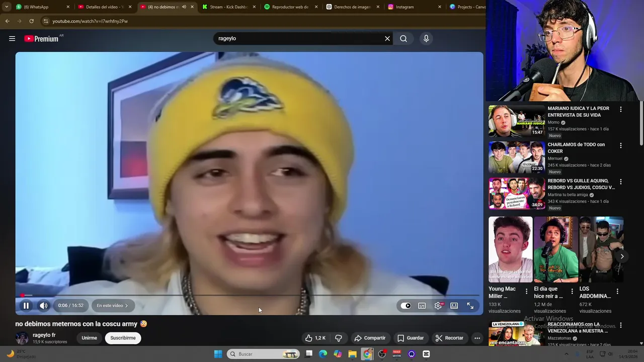Open the tab search dropdown arrow

coord(7,7)
